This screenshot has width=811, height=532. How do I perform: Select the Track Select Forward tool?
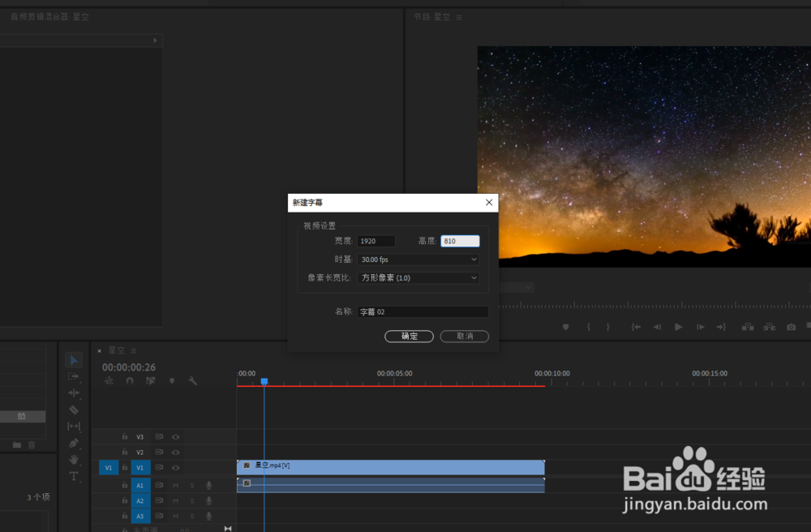[74, 376]
